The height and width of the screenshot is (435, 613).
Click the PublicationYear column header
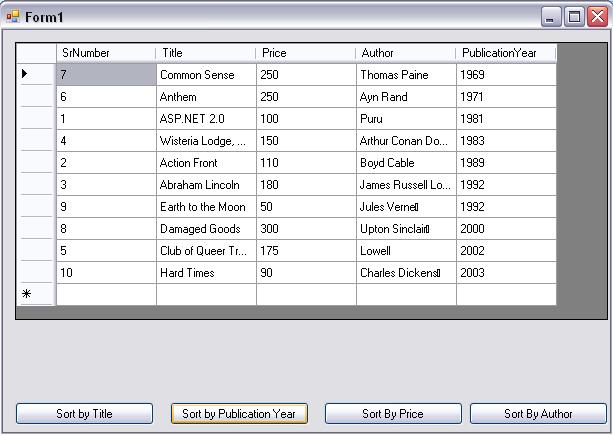[506, 53]
